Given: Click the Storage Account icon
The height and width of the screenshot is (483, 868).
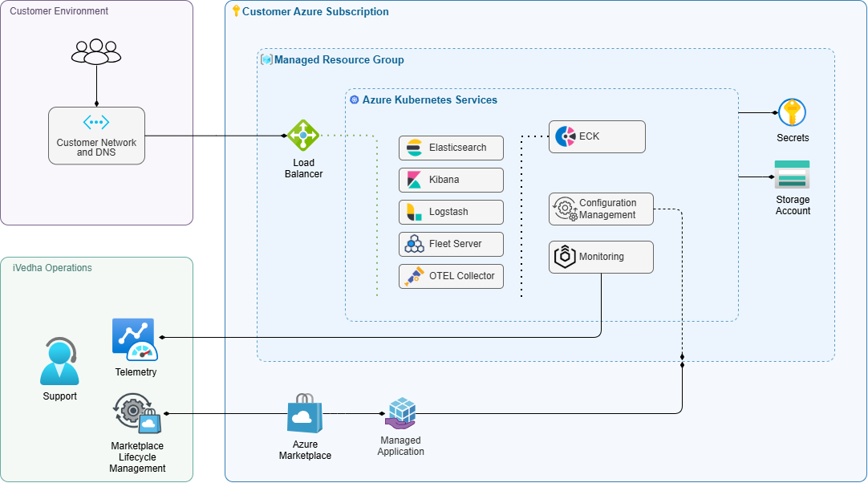Looking at the screenshot, I should pos(792,175).
